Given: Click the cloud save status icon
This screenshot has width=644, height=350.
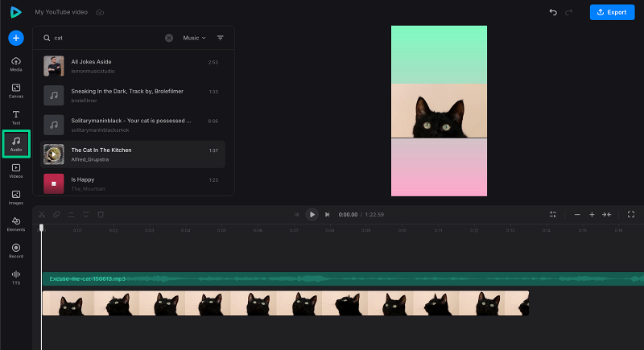Looking at the screenshot, I should [x=100, y=12].
